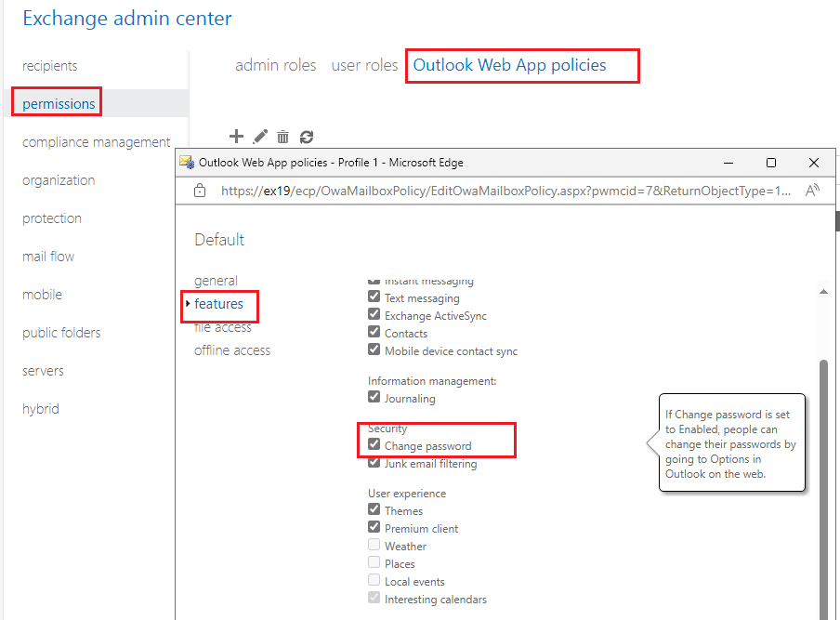Maximize the Outlook Web App policies window
Screen dimensions: 840x620
tap(771, 163)
